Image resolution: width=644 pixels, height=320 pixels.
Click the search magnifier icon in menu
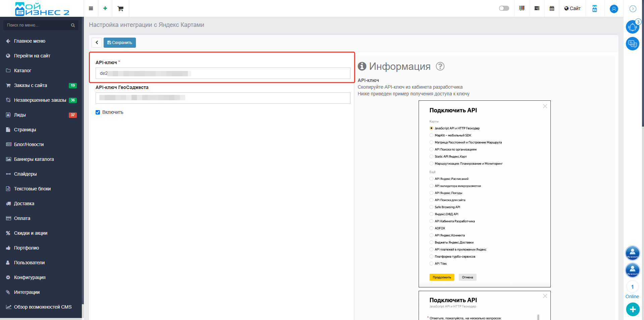[73, 25]
